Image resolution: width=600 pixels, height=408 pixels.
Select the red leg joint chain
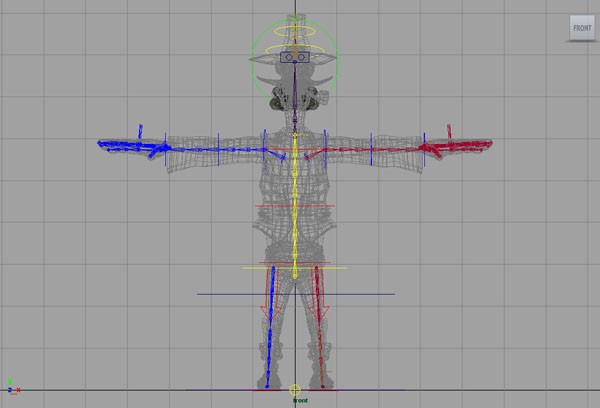[321, 330]
